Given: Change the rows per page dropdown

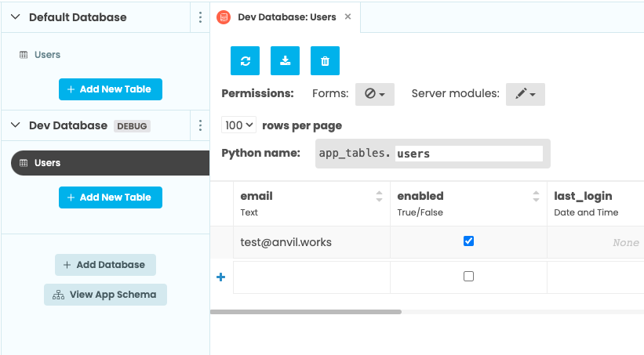Looking at the screenshot, I should point(239,125).
